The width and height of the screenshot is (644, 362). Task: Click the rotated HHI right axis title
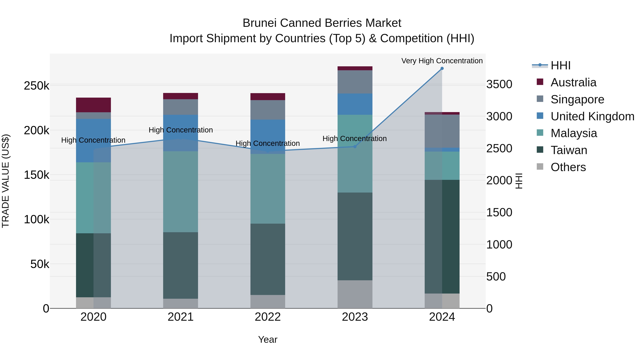pyautogui.click(x=519, y=181)
